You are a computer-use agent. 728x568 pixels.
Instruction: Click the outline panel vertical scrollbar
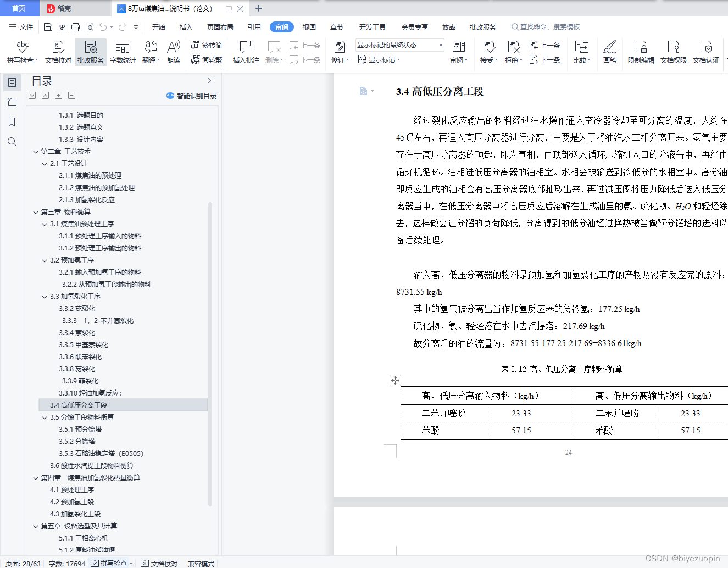coord(210,354)
